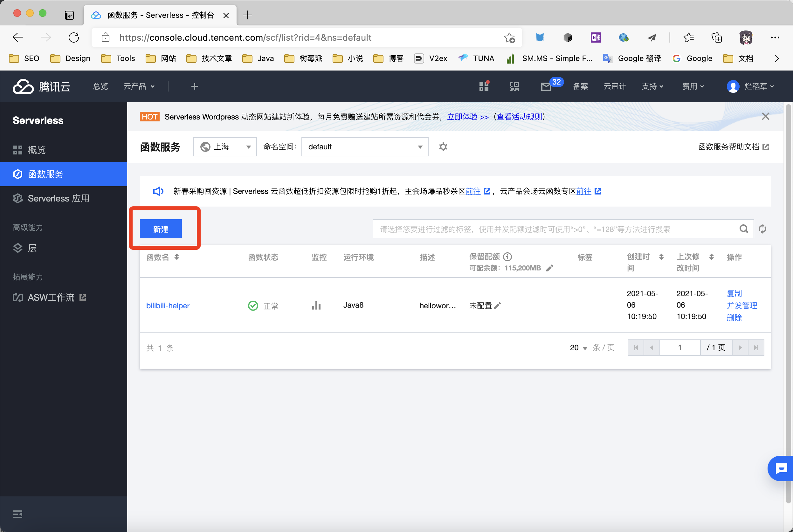The width and height of the screenshot is (793, 532).
Task: Select 函数服务 in sidebar
Action: 64,174
